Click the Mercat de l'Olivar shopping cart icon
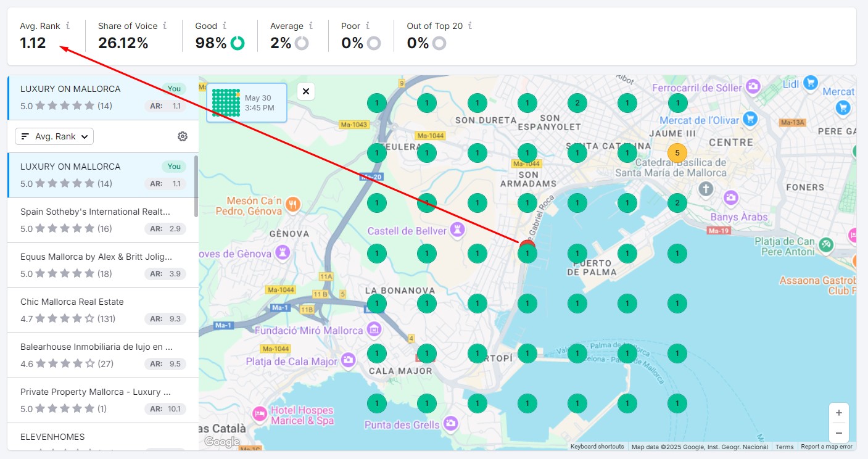 tap(750, 118)
